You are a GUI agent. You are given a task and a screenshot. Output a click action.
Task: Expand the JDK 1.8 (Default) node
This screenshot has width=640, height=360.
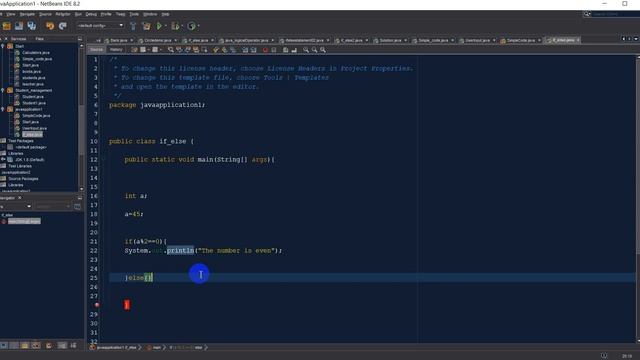pos(3,160)
